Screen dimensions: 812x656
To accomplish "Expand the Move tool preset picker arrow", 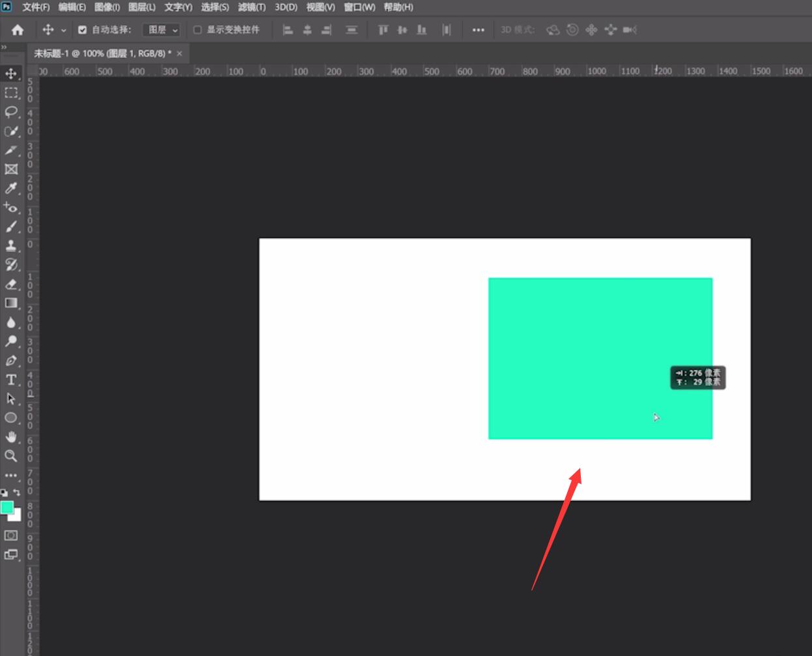I will [63, 31].
